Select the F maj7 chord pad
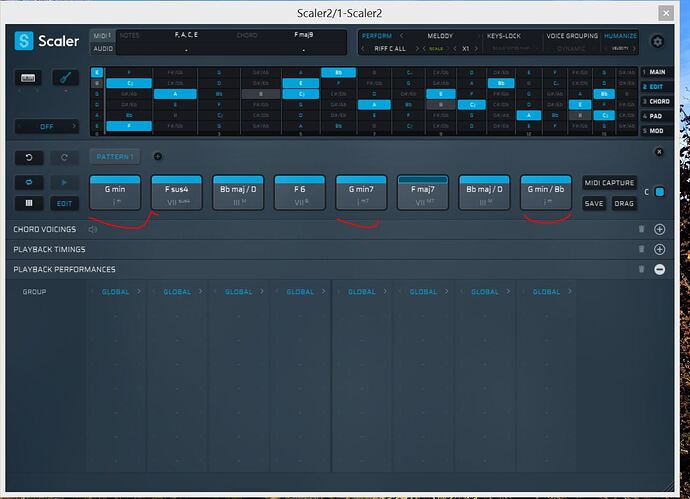690x499 pixels. coord(422,193)
